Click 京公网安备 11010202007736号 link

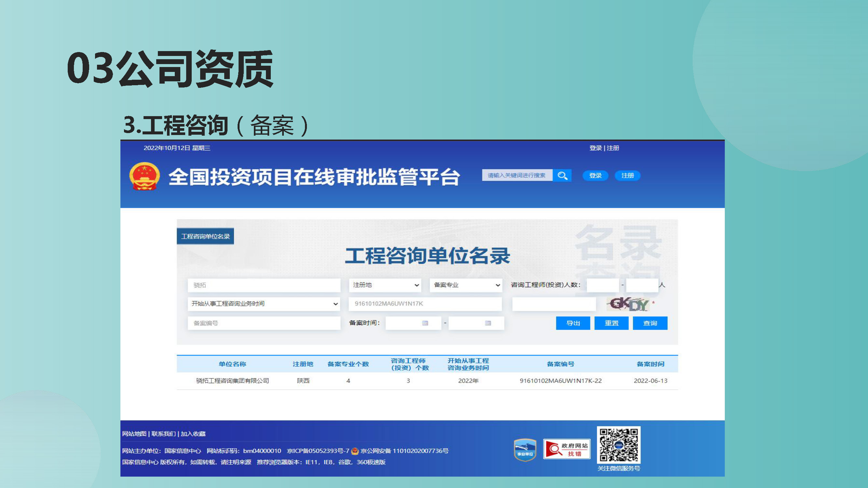[405, 451]
